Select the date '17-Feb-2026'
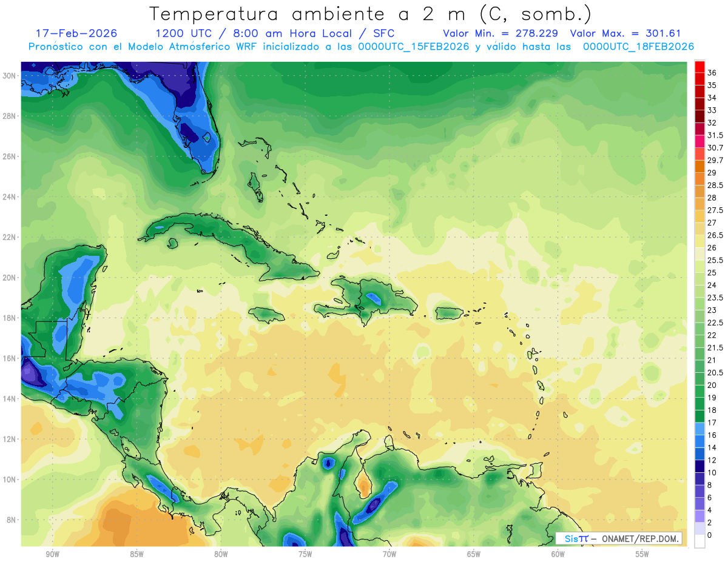 [76, 33]
